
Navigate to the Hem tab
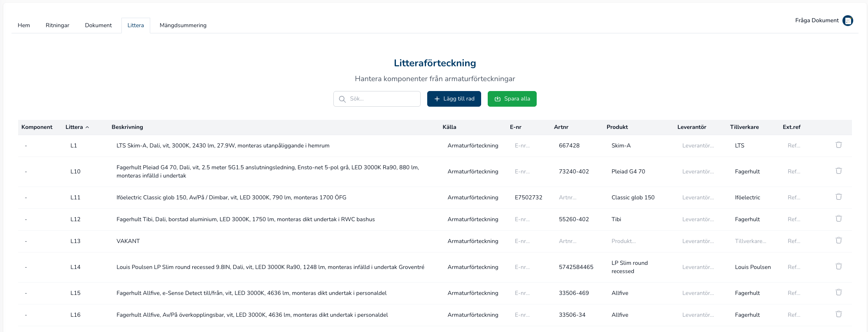(24, 26)
